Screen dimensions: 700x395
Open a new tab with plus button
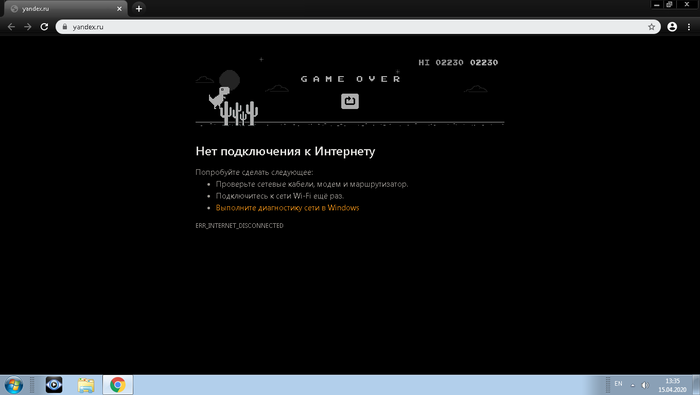click(139, 8)
